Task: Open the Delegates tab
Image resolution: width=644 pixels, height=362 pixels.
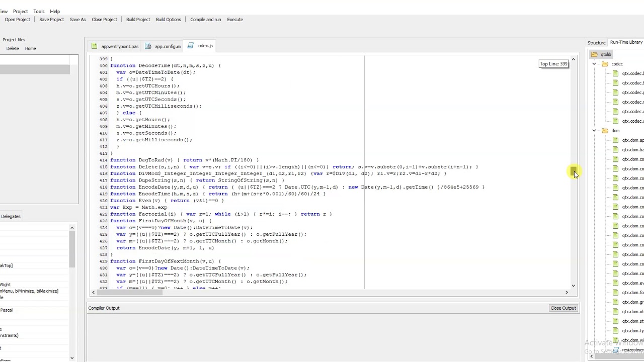Action: click(x=11, y=216)
